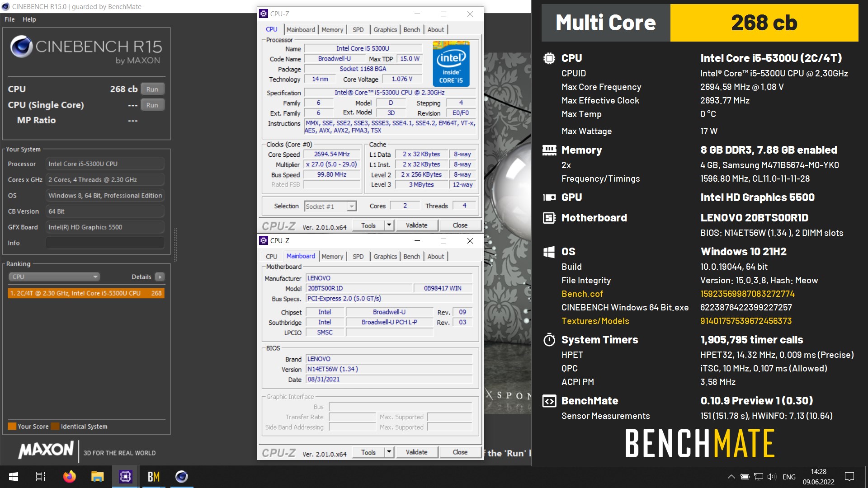Open volume control tray icon

(x=772, y=477)
